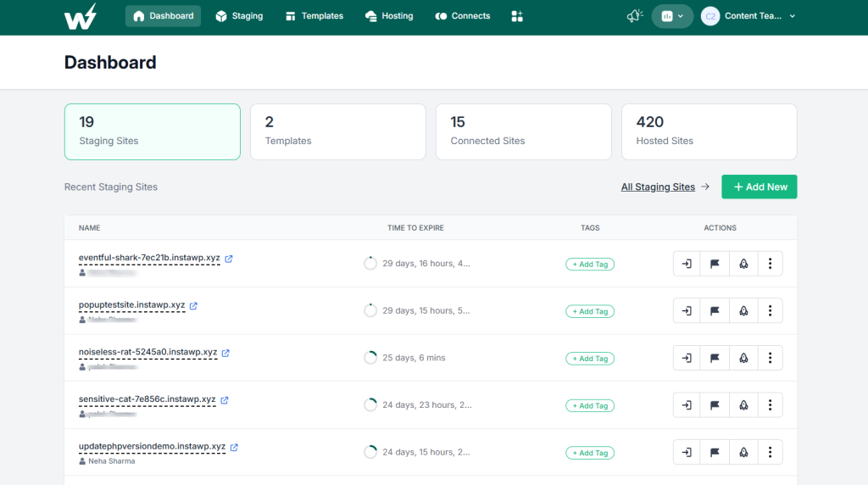This screenshot has width=868, height=485.
Task: Click the C2 account avatar
Action: [710, 16]
